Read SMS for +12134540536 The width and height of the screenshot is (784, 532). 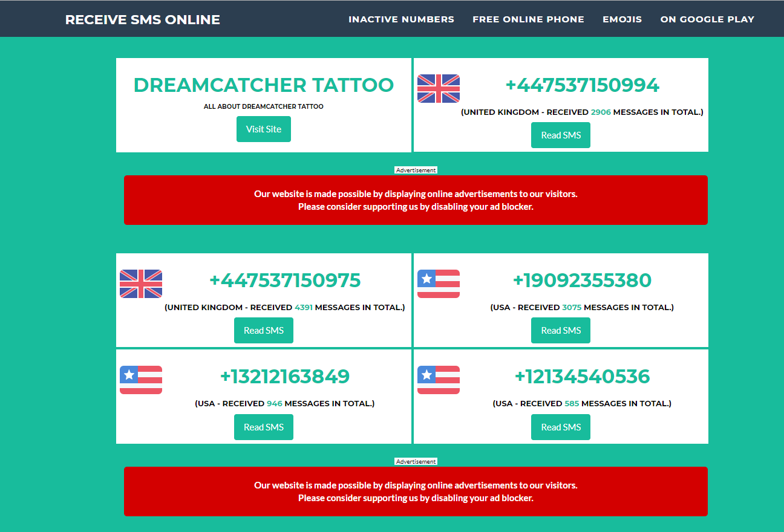[x=561, y=427]
